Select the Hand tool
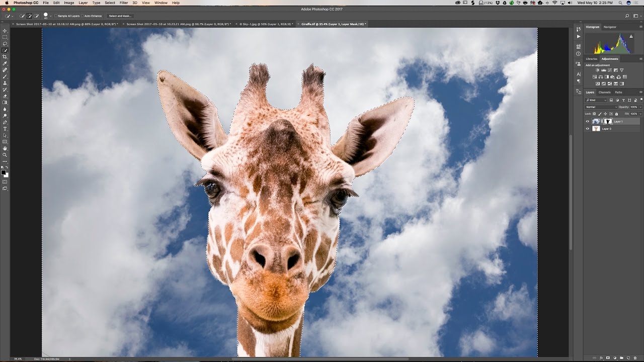This screenshot has height=362, width=644. (5, 148)
